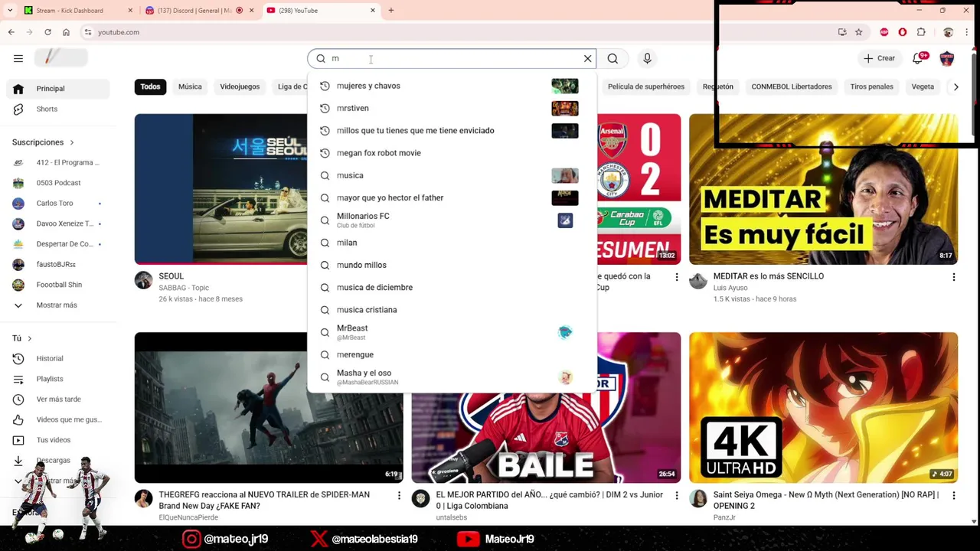Select the Película de superhéroes chip

click(646, 86)
